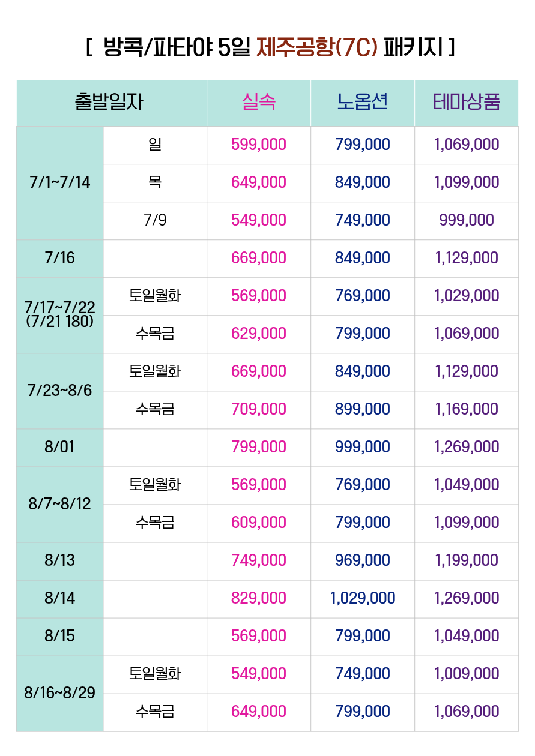Select the 829,000 실속 price for 8/14

(x=259, y=598)
